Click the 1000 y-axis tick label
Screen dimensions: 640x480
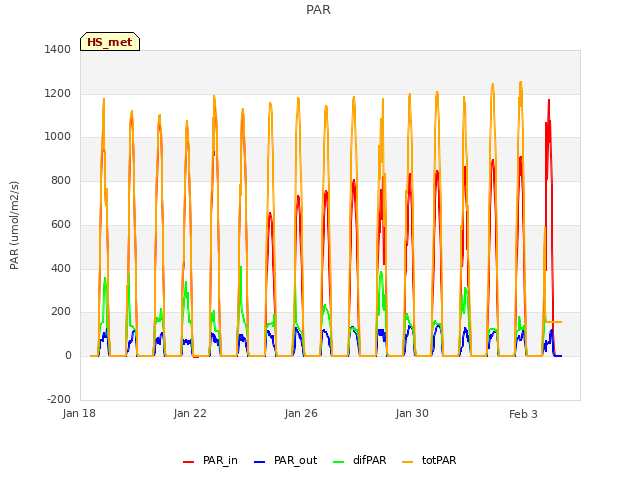[x=58, y=137]
